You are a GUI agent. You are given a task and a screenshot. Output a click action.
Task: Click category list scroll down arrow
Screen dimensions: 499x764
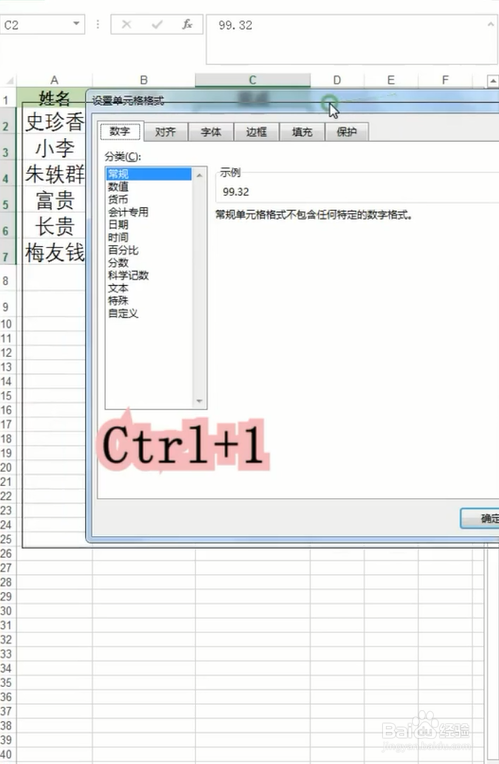[199, 401]
